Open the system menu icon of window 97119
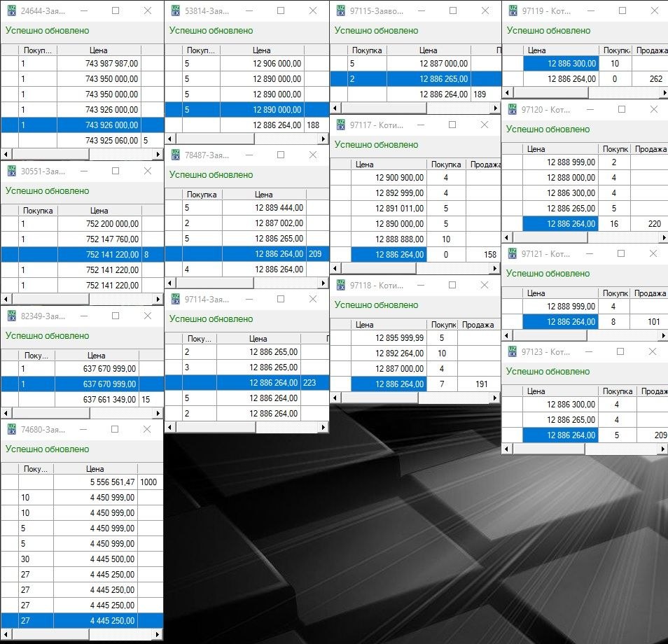This screenshot has height=644, width=668. coord(513,11)
